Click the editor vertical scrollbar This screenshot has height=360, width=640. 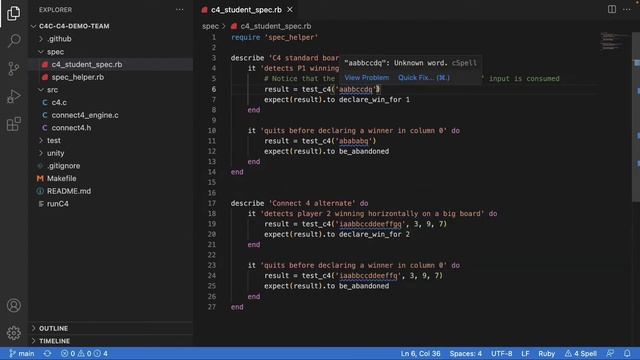pyautogui.click(x=636, y=116)
